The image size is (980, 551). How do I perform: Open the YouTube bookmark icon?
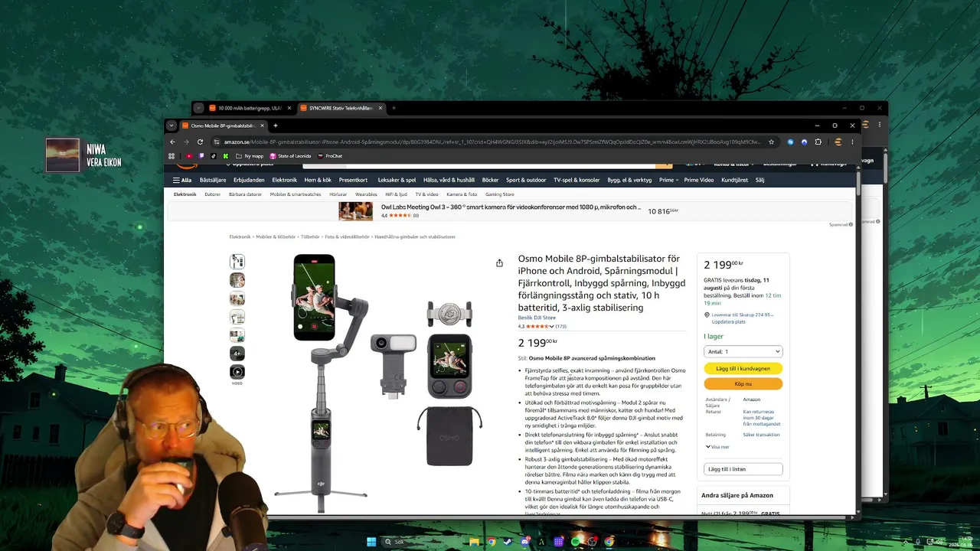[x=189, y=156]
